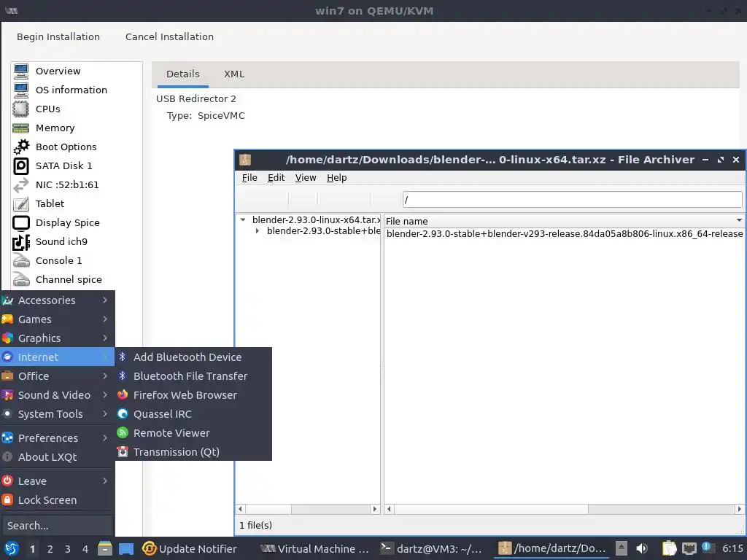Expand the Preferences submenu
The height and width of the screenshot is (560, 747).
pos(57,437)
